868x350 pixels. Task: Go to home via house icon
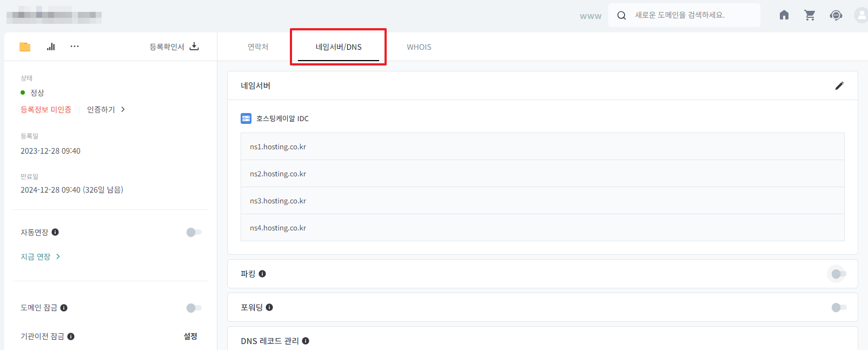[x=784, y=15]
